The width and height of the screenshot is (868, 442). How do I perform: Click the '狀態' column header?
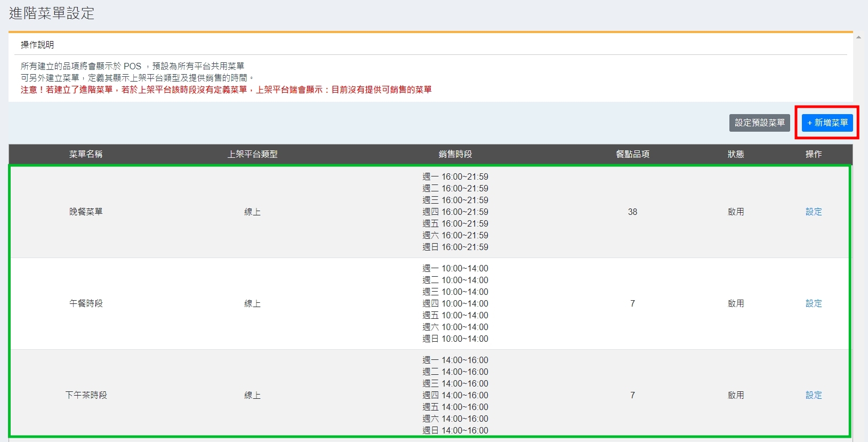(735, 154)
